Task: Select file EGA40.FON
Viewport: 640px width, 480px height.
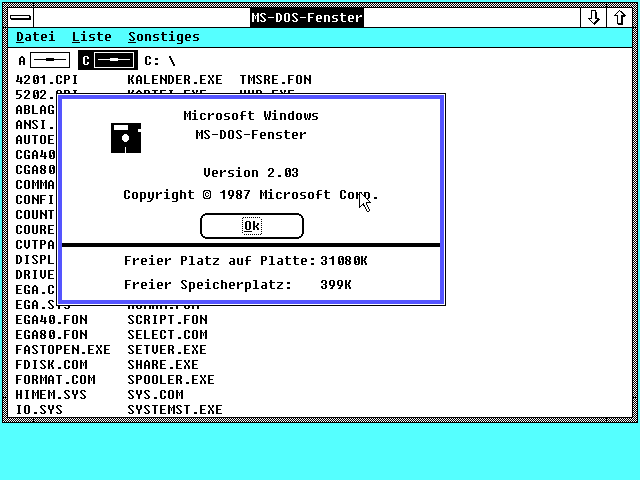Action: [51, 320]
